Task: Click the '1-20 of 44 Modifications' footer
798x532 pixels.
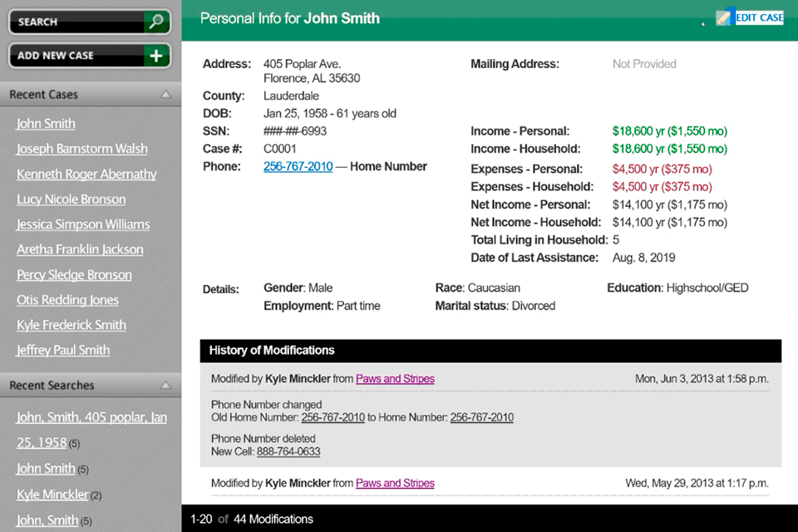Action: tap(251, 520)
